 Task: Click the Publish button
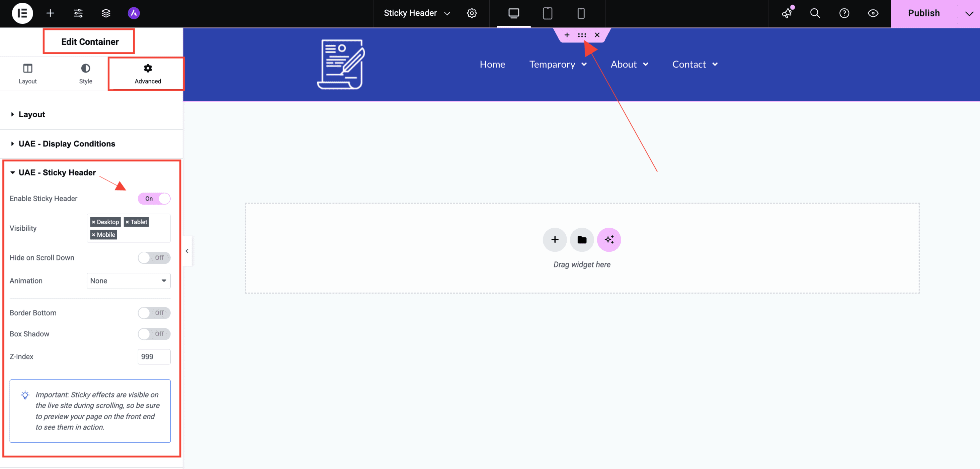(x=923, y=13)
